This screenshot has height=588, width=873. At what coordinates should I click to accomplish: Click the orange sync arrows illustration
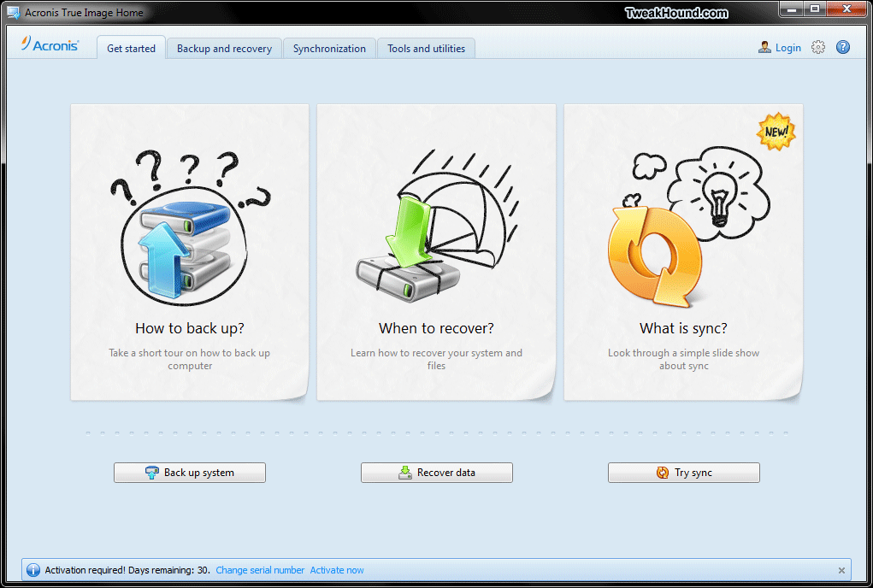coord(654,256)
